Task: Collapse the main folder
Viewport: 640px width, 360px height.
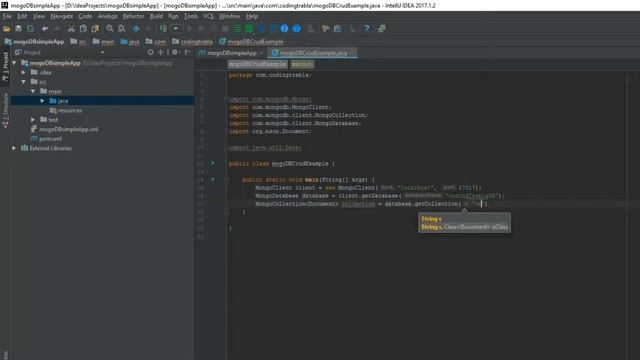Action: [33, 91]
